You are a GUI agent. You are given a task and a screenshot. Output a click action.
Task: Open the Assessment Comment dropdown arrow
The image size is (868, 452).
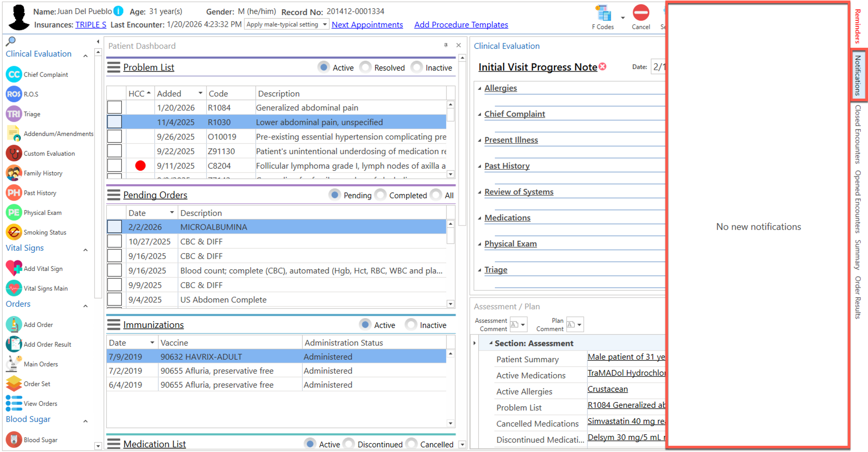click(x=523, y=325)
